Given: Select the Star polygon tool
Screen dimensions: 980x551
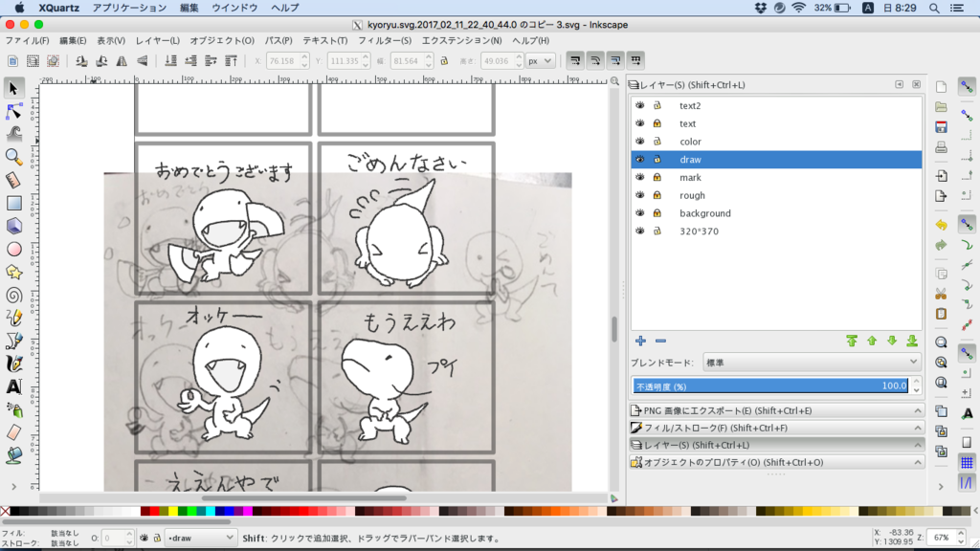Looking at the screenshot, I should (x=13, y=273).
